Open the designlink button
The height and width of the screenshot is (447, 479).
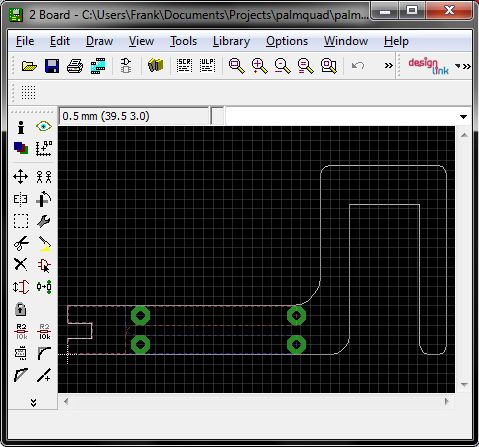coord(428,66)
